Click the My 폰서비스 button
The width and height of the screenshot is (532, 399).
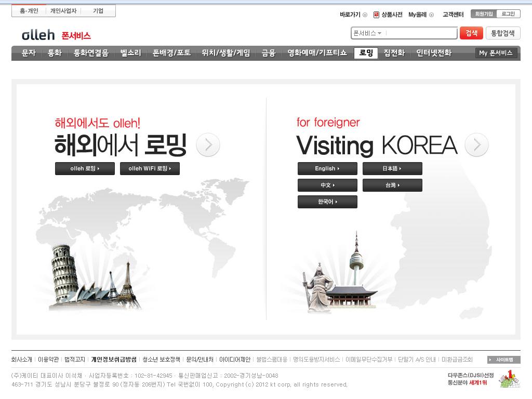(x=496, y=53)
